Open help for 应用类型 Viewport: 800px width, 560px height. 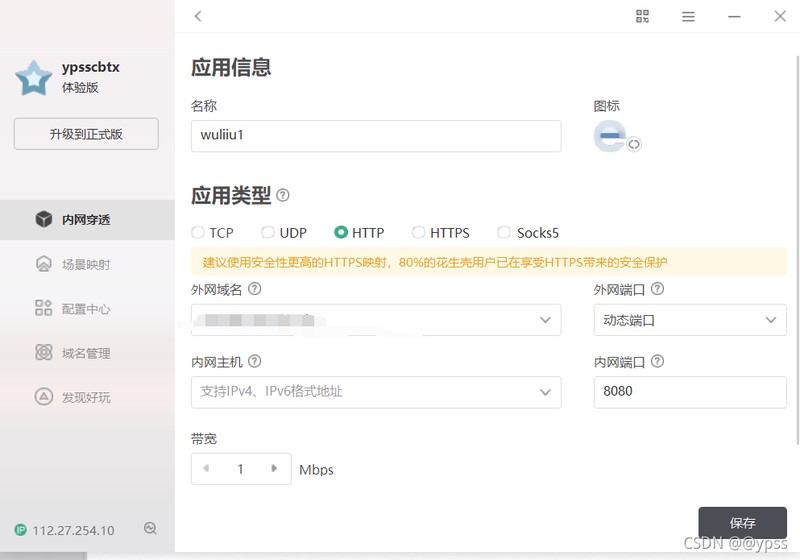[x=283, y=195]
